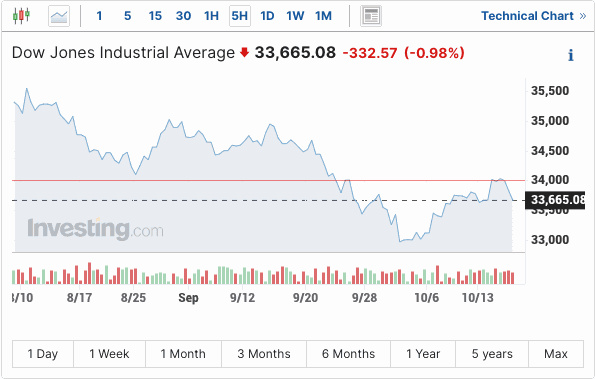The height and width of the screenshot is (379, 595).
Task: Click the 9/12 date label
Action: tap(242, 298)
